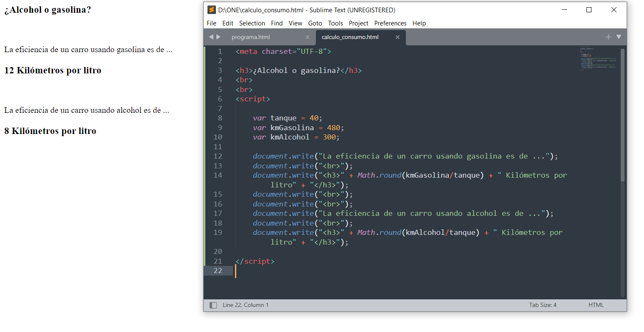644x332 pixels.
Task: Open the Goto menu
Action: tap(315, 23)
